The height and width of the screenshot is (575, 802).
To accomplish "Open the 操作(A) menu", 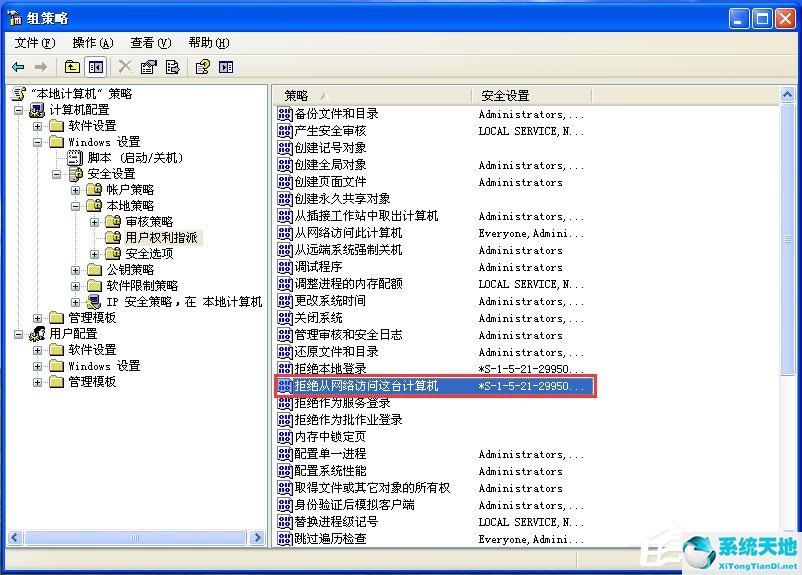I will coord(92,43).
